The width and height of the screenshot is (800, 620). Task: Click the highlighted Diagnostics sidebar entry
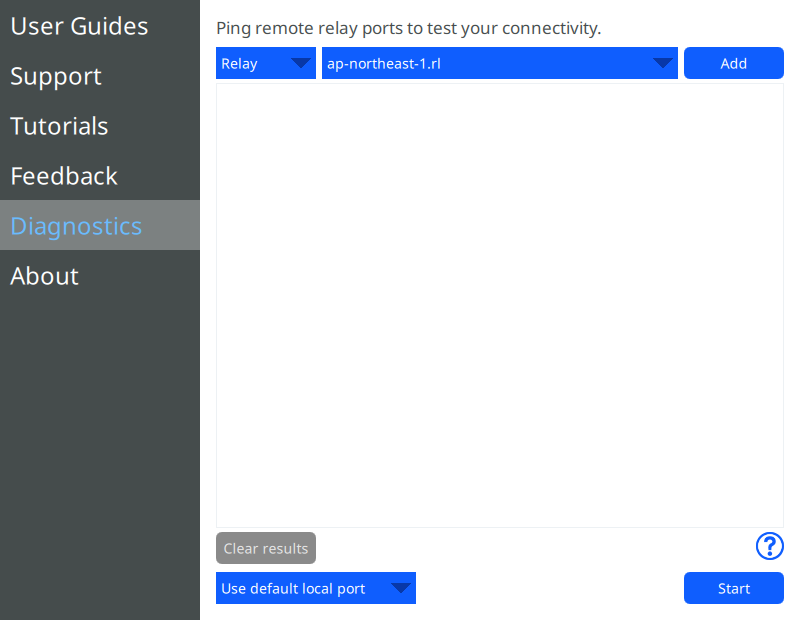point(76,226)
